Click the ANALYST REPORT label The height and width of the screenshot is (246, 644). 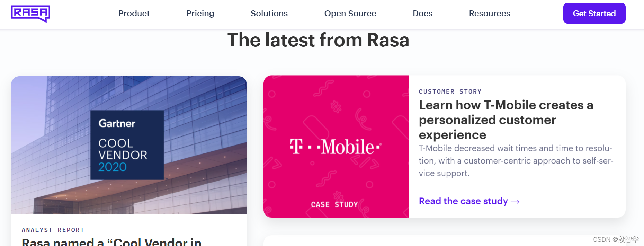point(53,230)
